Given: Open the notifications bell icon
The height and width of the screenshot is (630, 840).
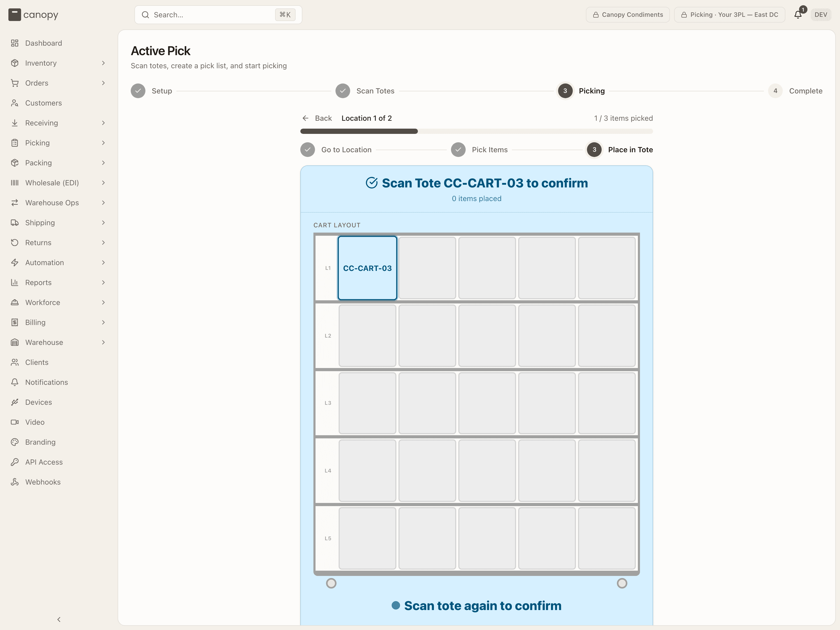Looking at the screenshot, I should [x=798, y=15].
